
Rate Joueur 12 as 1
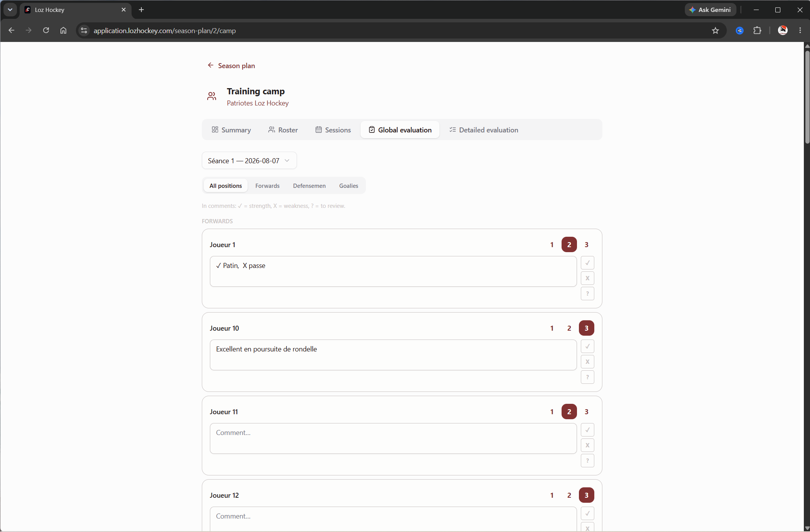[552, 495]
